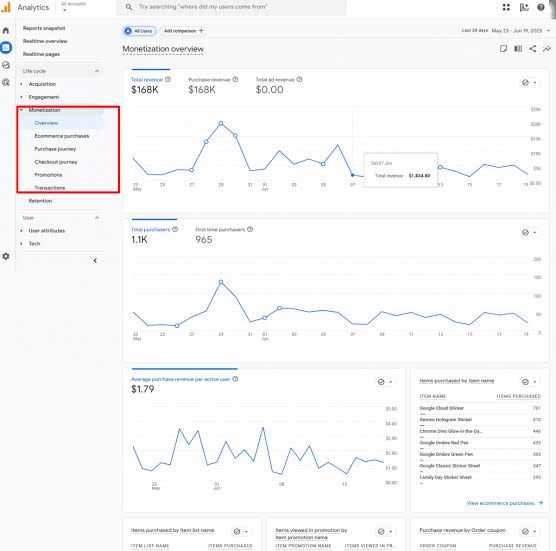Click the help question mark icon in the header
The height and width of the screenshot is (551, 556).
[x=540, y=7]
